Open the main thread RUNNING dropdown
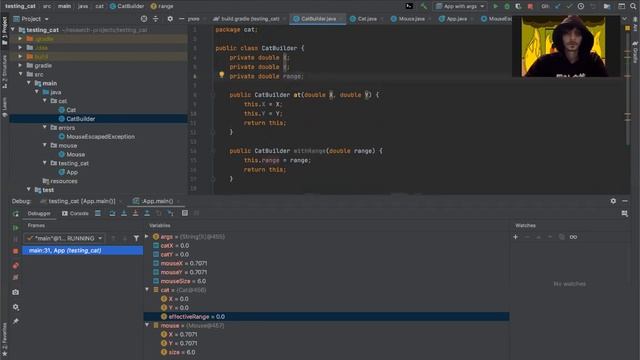Viewport: 640px width, 360px height. (x=64, y=238)
